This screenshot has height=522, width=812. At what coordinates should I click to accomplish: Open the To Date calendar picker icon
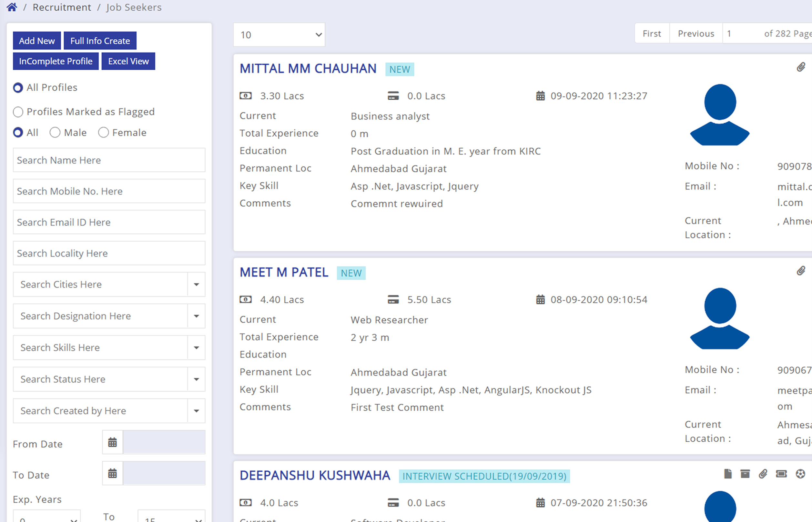pyautogui.click(x=113, y=473)
